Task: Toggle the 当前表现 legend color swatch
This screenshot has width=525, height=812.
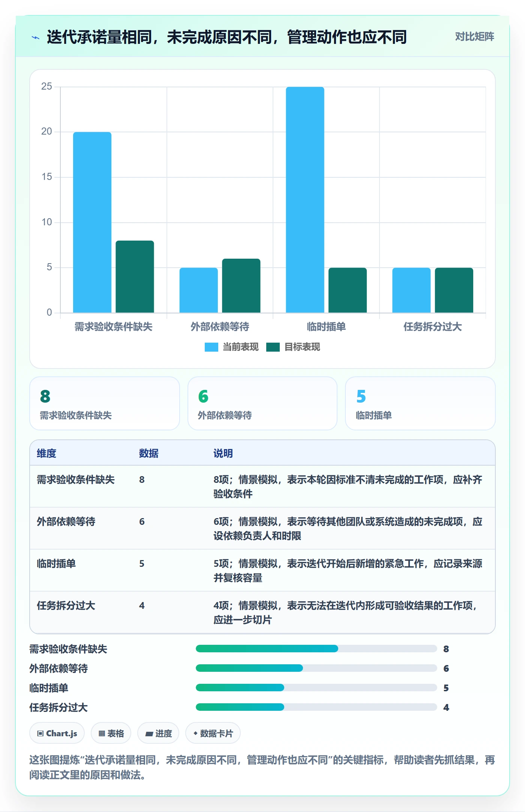Action: pos(211,347)
